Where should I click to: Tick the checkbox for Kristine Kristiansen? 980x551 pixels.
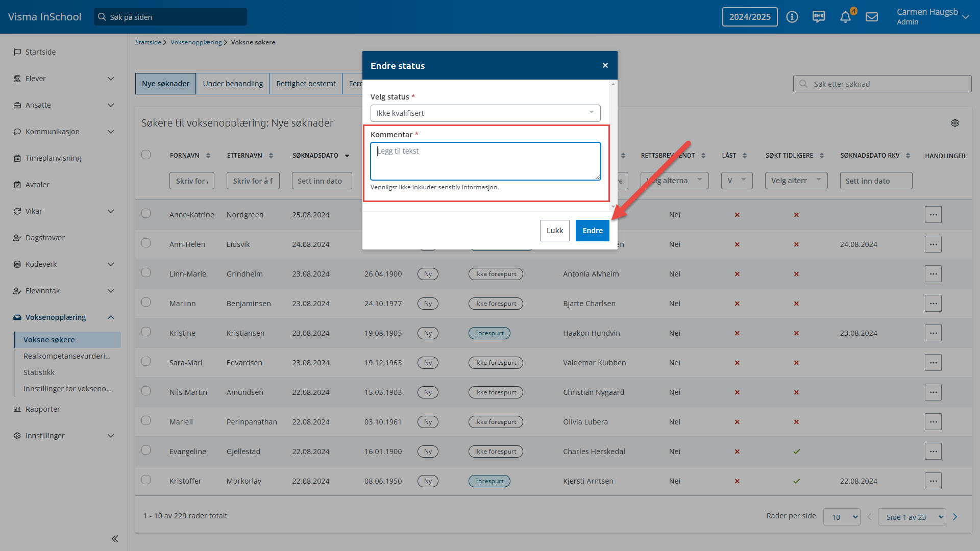pyautogui.click(x=146, y=332)
